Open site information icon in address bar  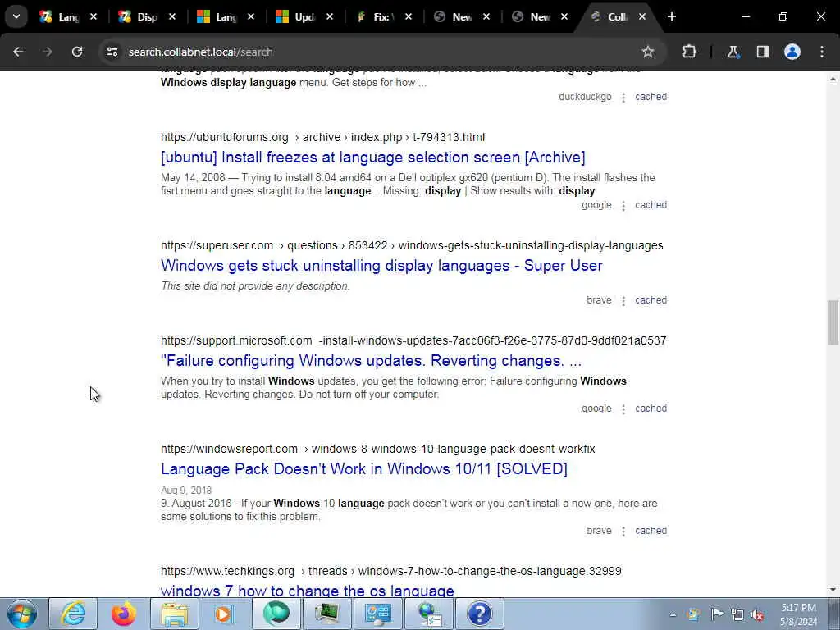coord(112,52)
